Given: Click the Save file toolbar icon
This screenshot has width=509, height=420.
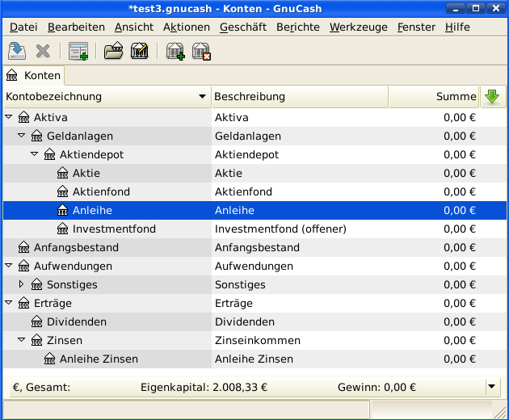Looking at the screenshot, I should [16, 52].
